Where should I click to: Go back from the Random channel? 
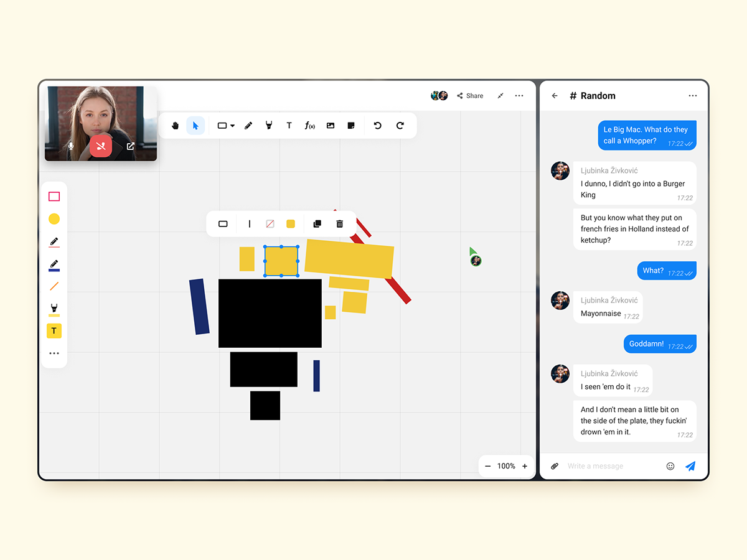click(555, 96)
